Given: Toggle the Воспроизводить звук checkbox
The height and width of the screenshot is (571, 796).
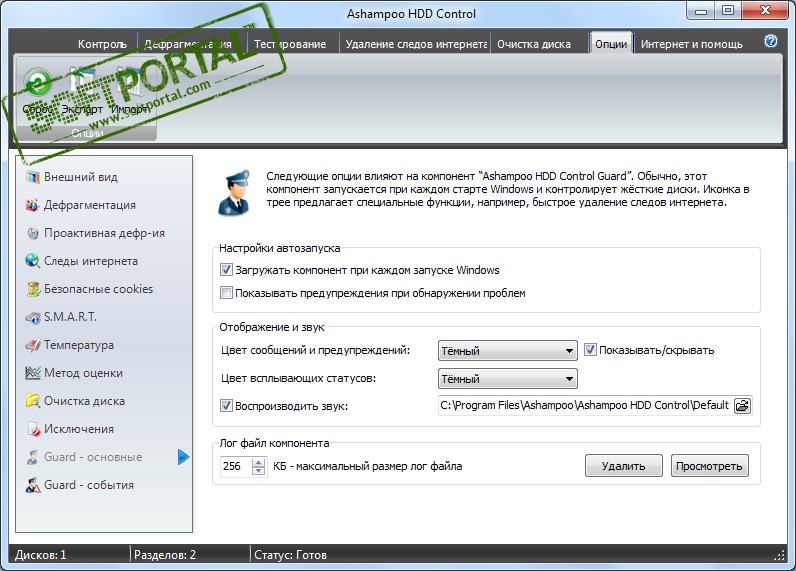Looking at the screenshot, I should 226,406.
